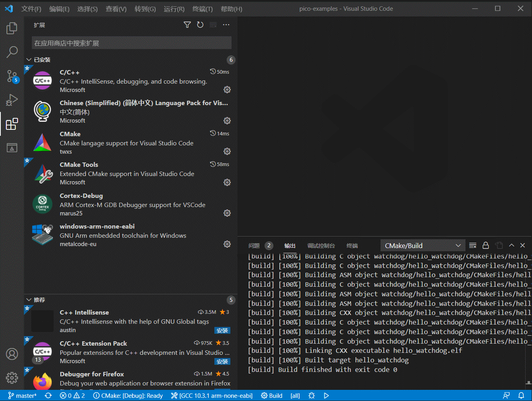This screenshot has width=532, height=401.
Task: Open the 帮助(H) menu
Action: pyautogui.click(x=232, y=9)
